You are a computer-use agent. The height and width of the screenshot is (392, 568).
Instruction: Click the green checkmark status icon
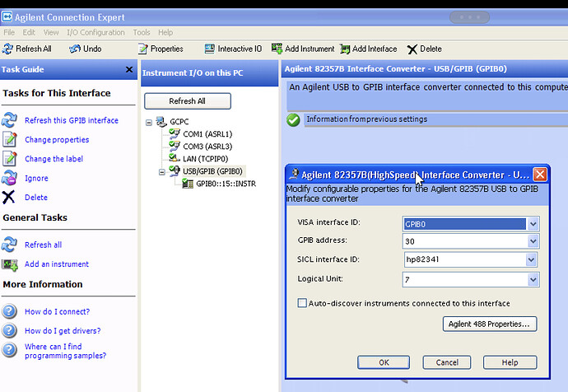pyautogui.click(x=293, y=120)
